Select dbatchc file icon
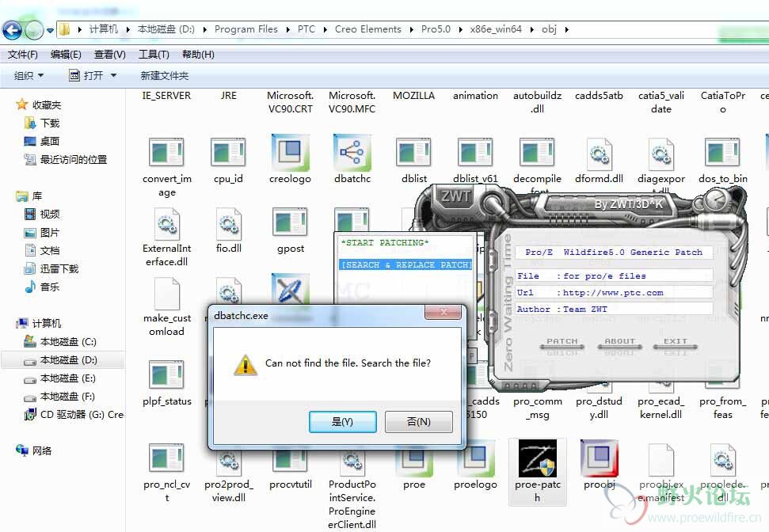This screenshot has width=769, height=532. click(x=352, y=152)
